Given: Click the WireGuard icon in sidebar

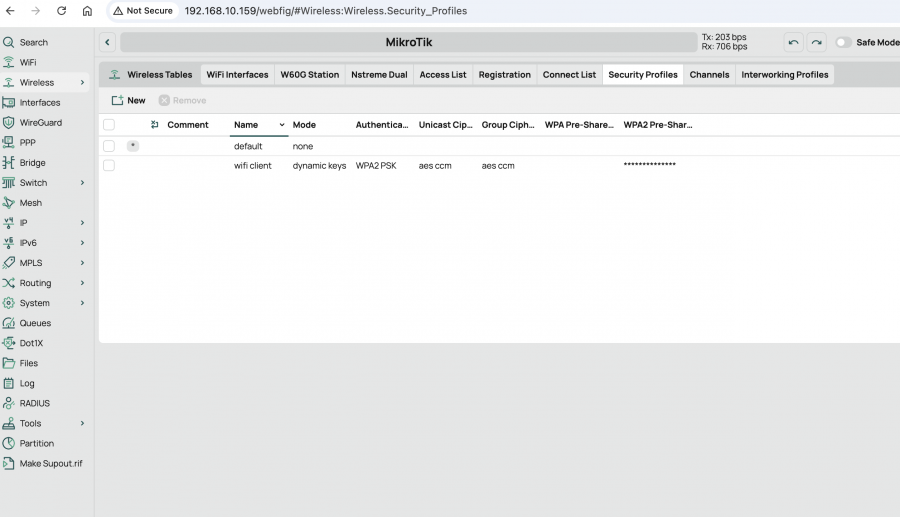Looking at the screenshot, I should coord(9,123).
